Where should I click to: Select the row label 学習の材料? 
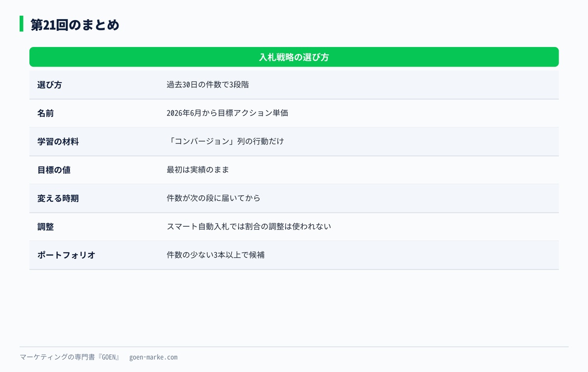point(58,141)
